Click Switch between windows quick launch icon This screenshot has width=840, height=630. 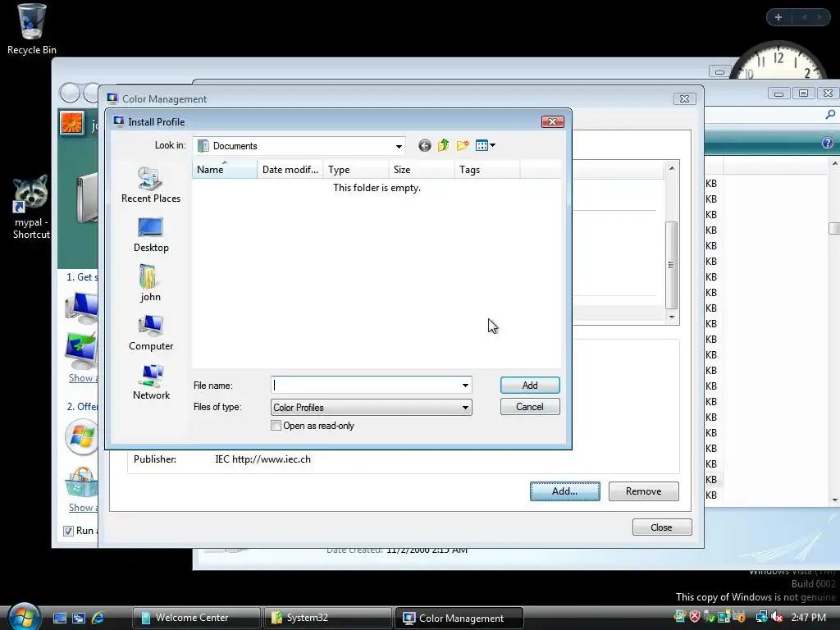pos(79,618)
